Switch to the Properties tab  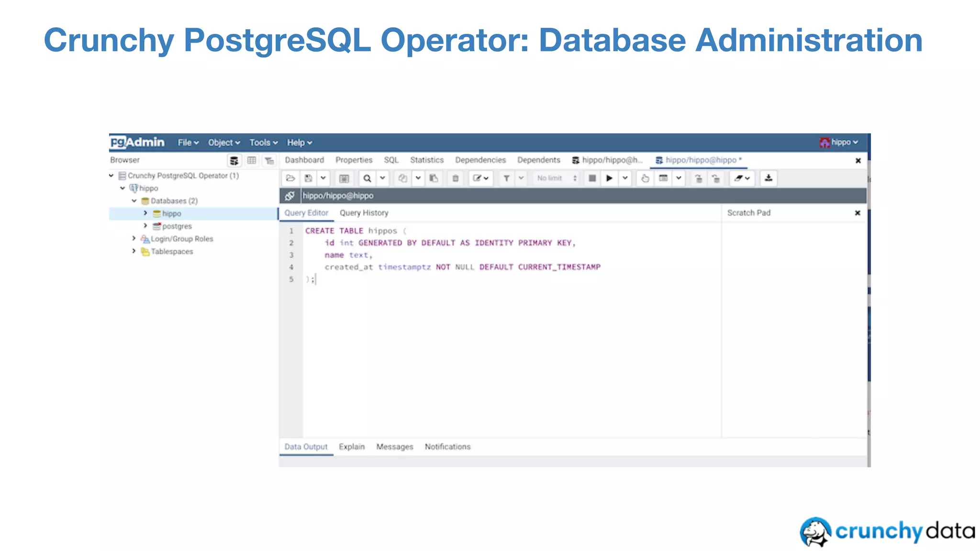click(354, 160)
